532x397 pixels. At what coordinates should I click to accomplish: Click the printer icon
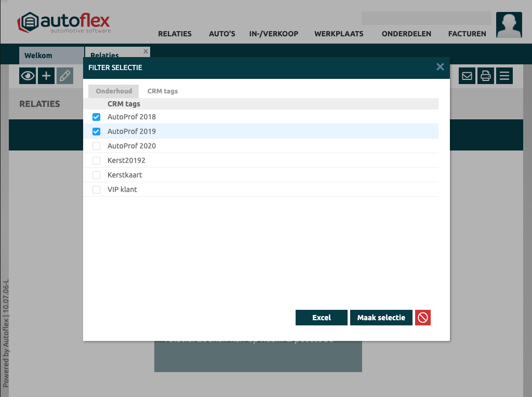[486, 76]
